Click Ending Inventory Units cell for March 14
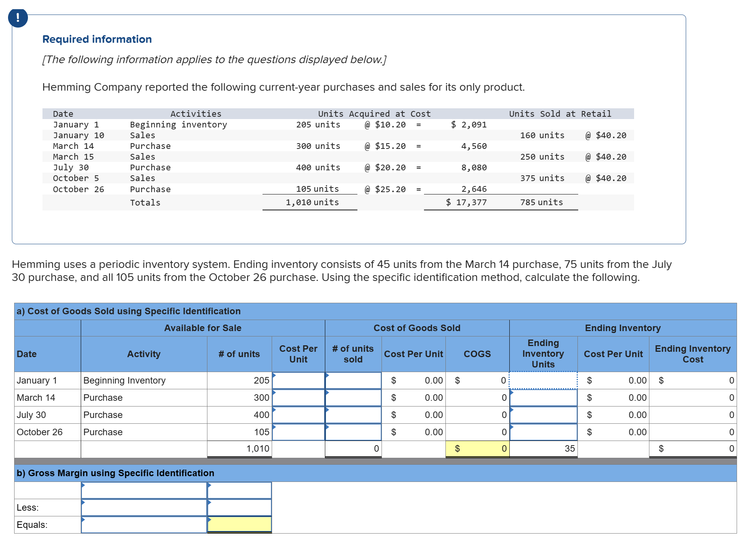The width and height of the screenshot is (742, 560). pyautogui.click(x=543, y=398)
